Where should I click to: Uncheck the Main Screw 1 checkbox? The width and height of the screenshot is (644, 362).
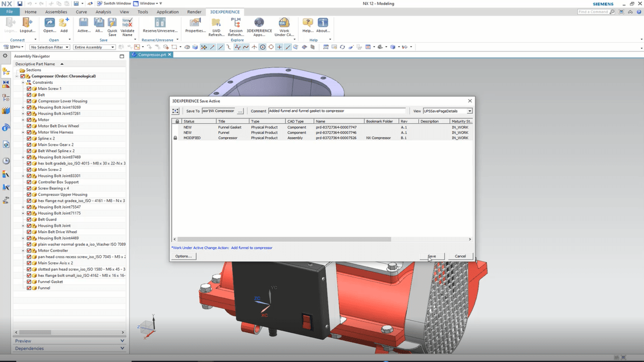(x=29, y=88)
